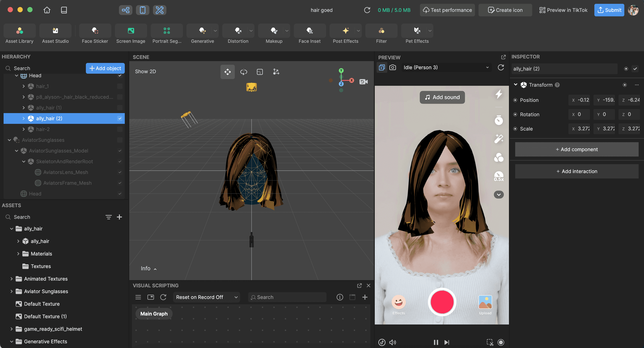644x348 pixels.
Task: Enable visibility checkbox for hair-2
Action: click(x=120, y=129)
